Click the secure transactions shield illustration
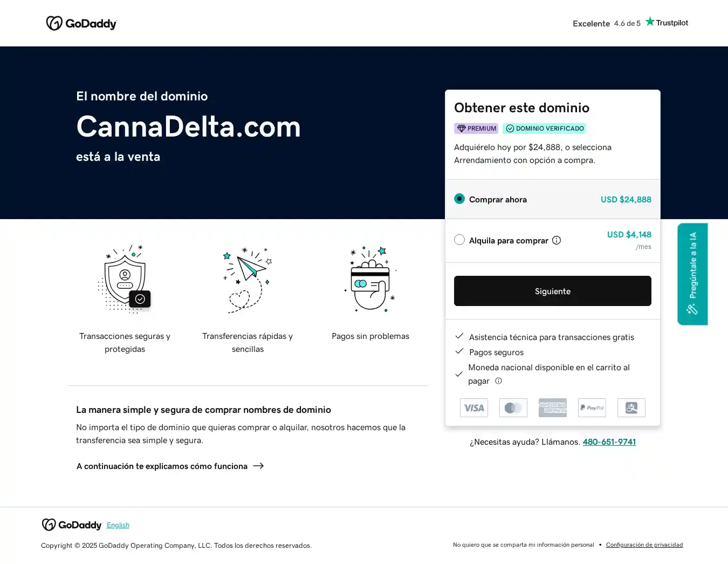Screen dimensions: 728x564 pos(125,280)
